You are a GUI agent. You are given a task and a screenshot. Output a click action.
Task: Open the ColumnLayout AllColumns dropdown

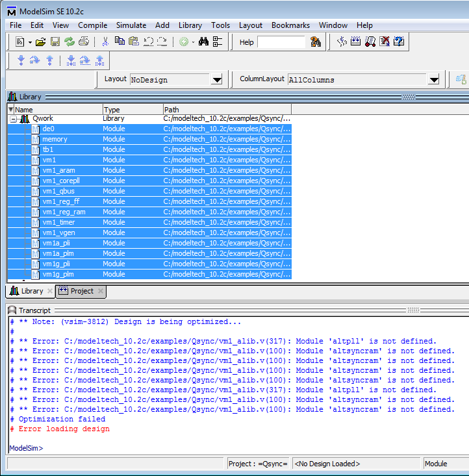(x=433, y=80)
